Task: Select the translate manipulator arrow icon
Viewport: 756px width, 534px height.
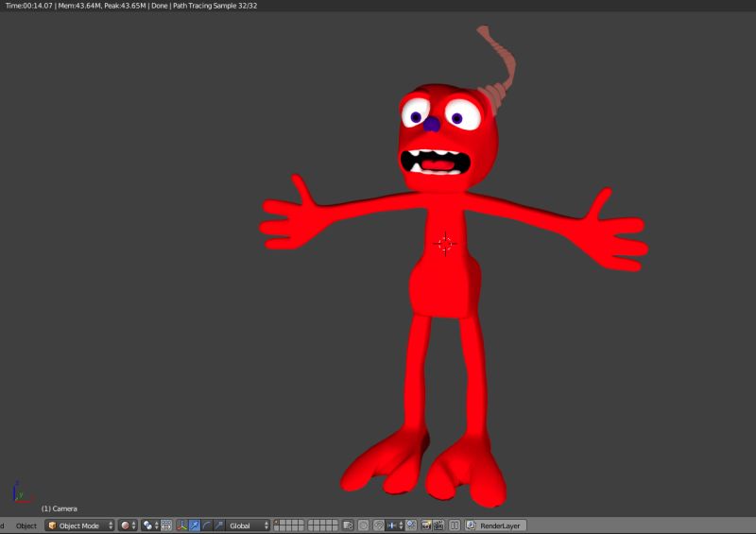Action: 195,525
